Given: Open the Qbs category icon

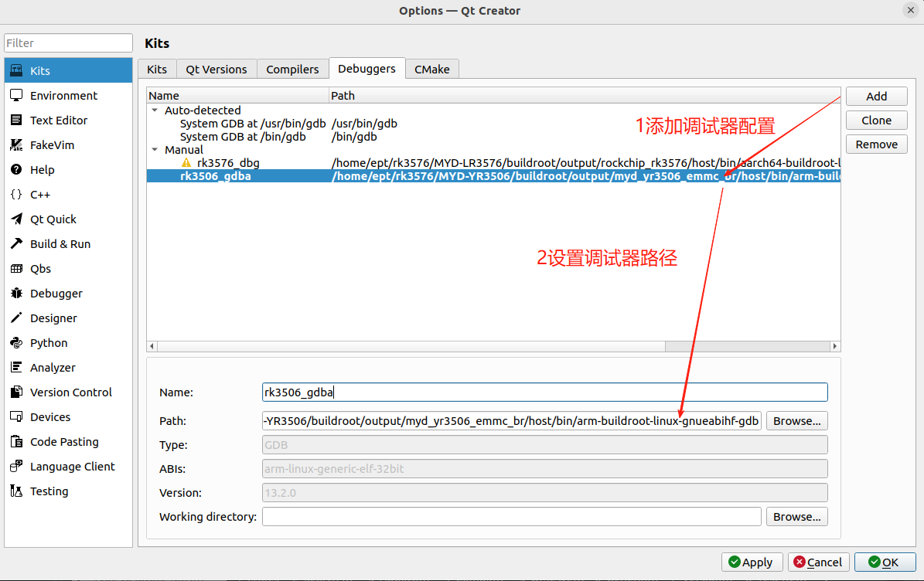Looking at the screenshot, I should click(16, 268).
